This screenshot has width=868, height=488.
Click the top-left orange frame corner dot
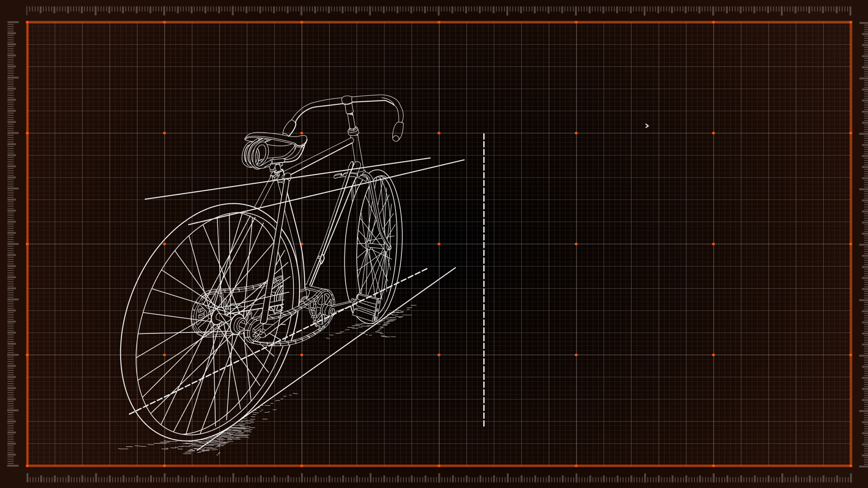point(27,22)
